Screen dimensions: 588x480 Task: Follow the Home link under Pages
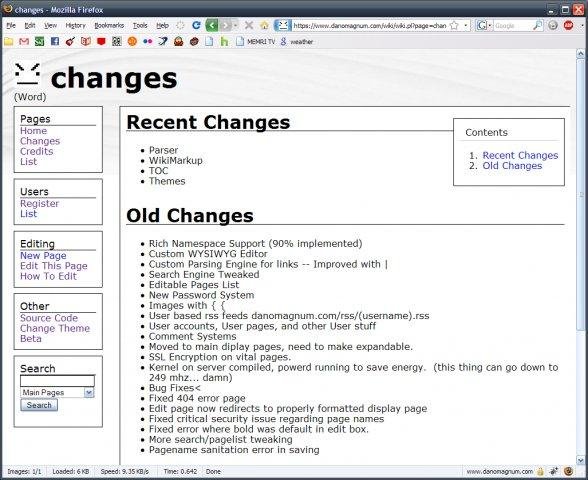click(33, 130)
